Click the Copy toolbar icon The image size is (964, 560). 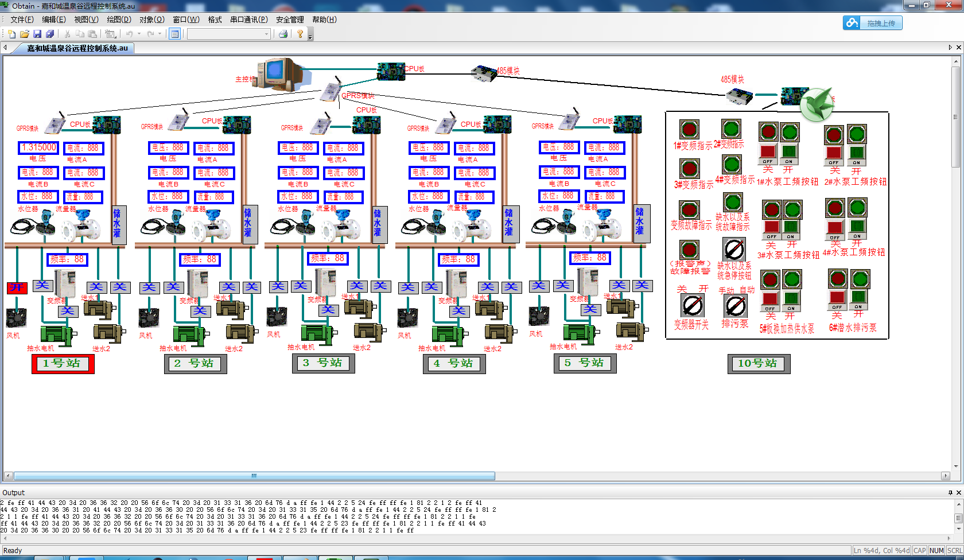[x=80, y=34]
